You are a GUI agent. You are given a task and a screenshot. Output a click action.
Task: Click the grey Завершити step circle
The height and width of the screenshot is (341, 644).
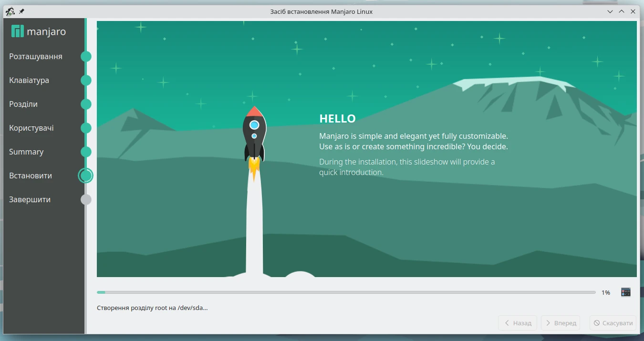click(x=86, y=199)
